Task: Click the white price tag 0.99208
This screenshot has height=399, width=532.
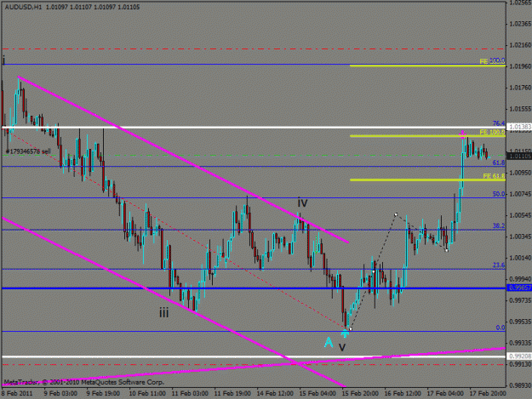Action: point(519,356)
